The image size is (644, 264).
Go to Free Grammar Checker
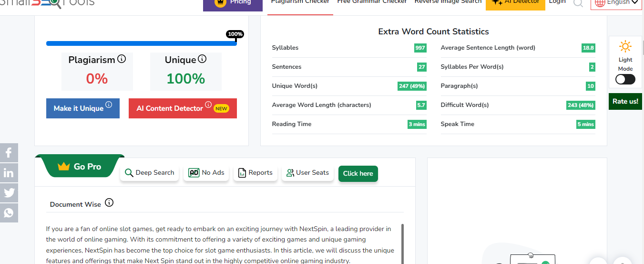(x=372, y=3)
